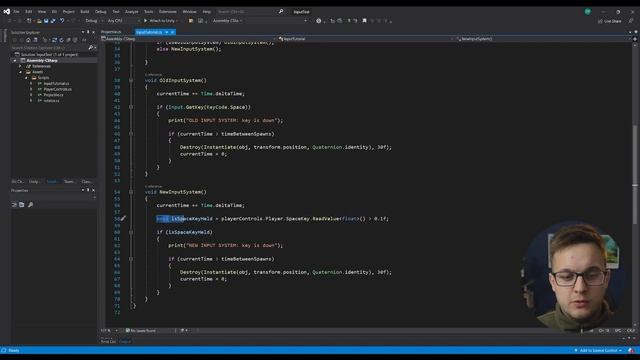Select Projectile.cs in Solution Explorer
The width and height of the screenshot is (640, 360).
[53, 95]
